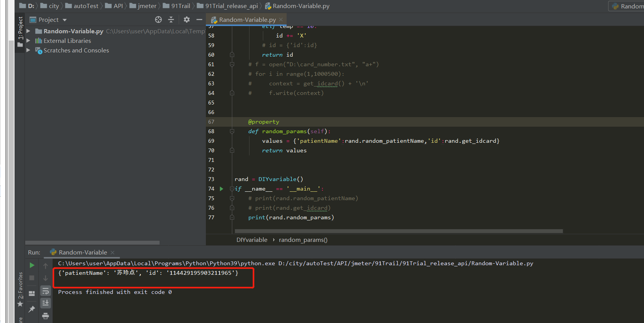Viewport: 644px width, 323px height.
Task: Print the Run console output
Action: point(46,316)
